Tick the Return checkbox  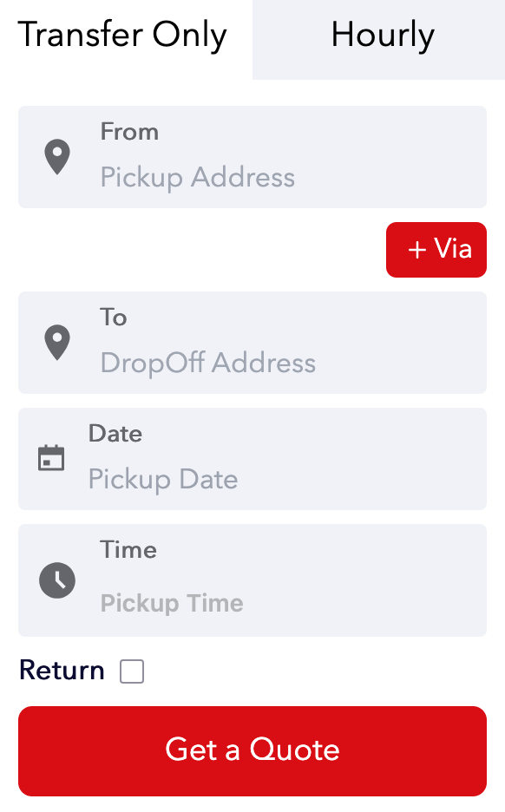coord(132,671)
